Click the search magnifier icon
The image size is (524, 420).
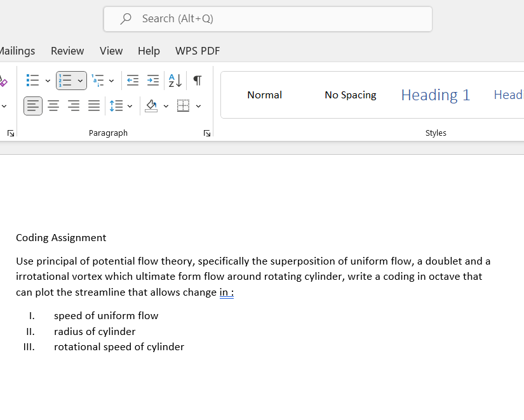(x=126, y=18)
